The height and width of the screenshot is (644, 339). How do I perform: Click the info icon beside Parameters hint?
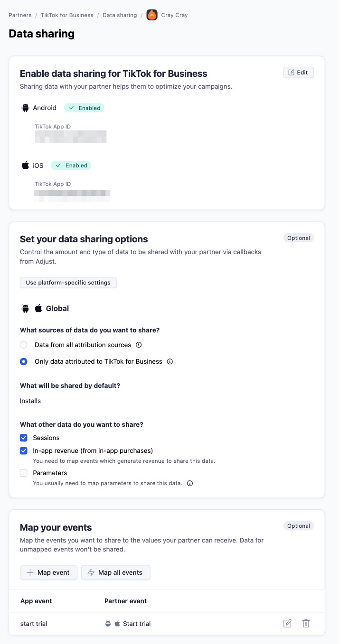[x=190, y=484]
